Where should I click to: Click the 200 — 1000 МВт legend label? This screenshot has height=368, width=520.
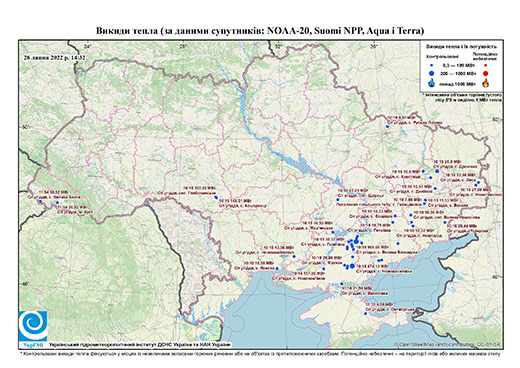(458, 73)
